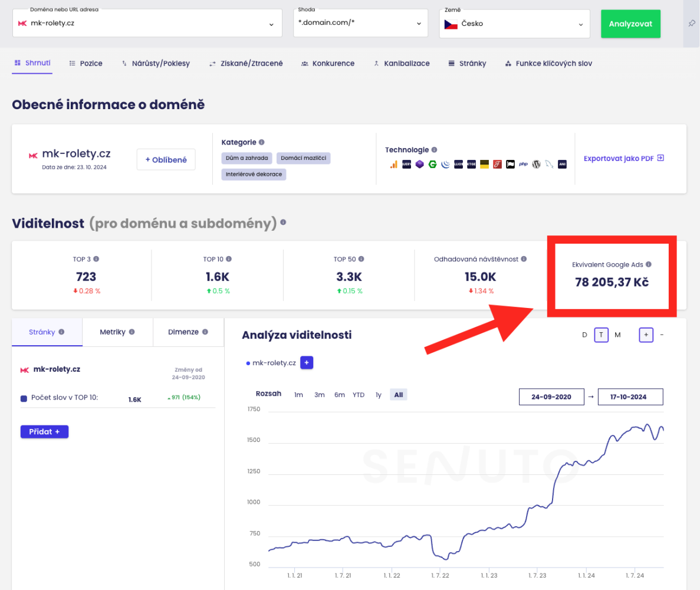Click the Stránky panel tab info icon
The width and height of the screenshot is (700, 590).
(61, 332)
